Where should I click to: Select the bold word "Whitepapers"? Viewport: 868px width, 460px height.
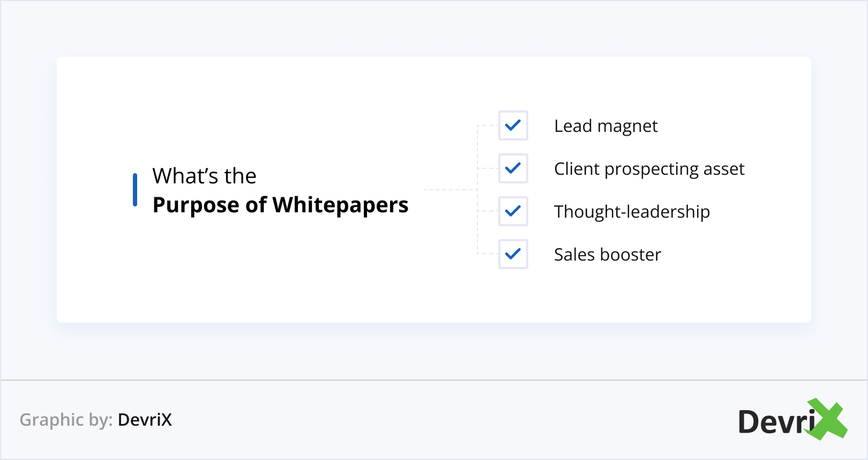340,205
